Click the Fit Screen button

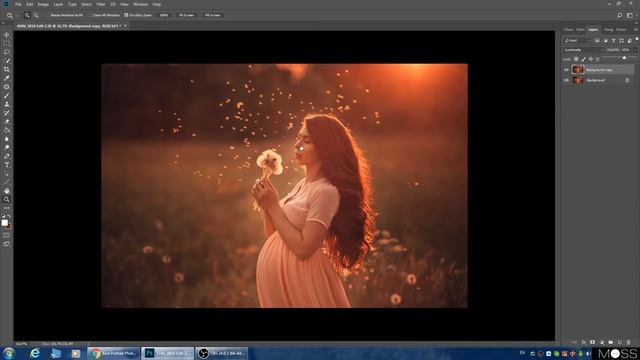click(187, 15)
